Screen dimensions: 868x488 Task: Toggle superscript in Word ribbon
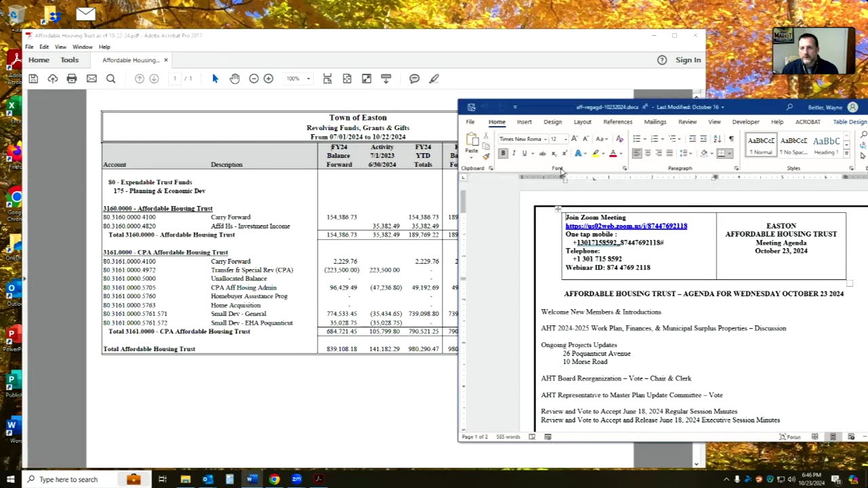click(x=564, y=153)
